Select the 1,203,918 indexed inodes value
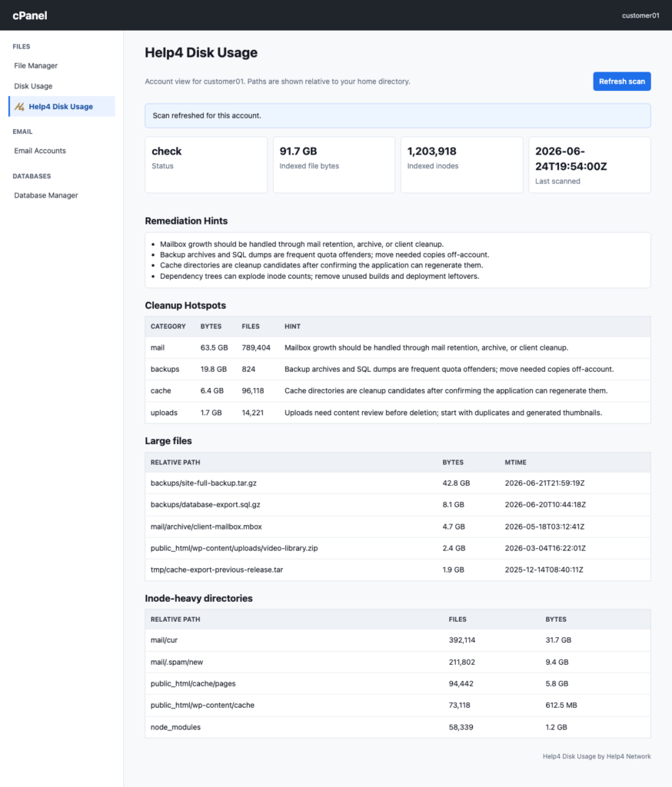 pyautogui.click(x=432, y=151)
